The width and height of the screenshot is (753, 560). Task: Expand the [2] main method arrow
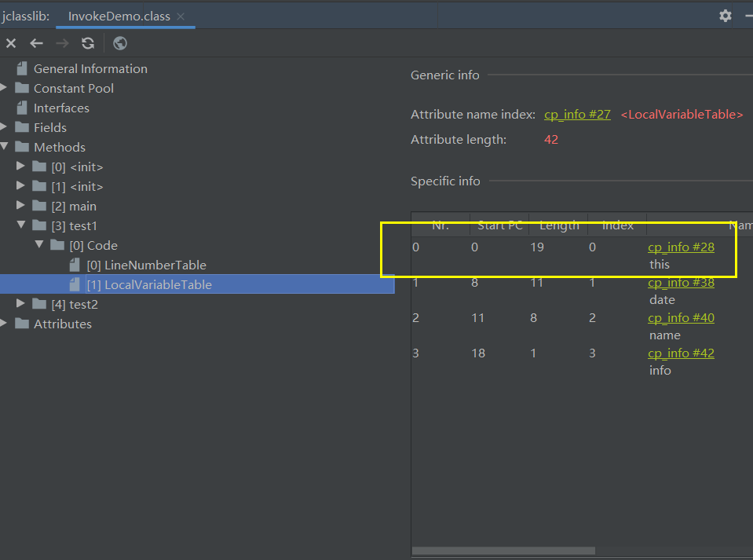[20, 206]
